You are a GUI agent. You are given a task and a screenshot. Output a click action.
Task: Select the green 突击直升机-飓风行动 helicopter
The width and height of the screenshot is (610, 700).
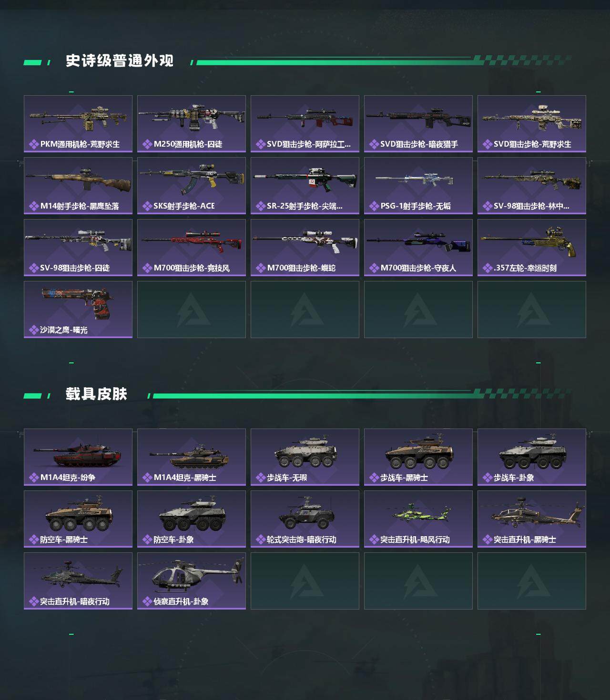[418, 519]
